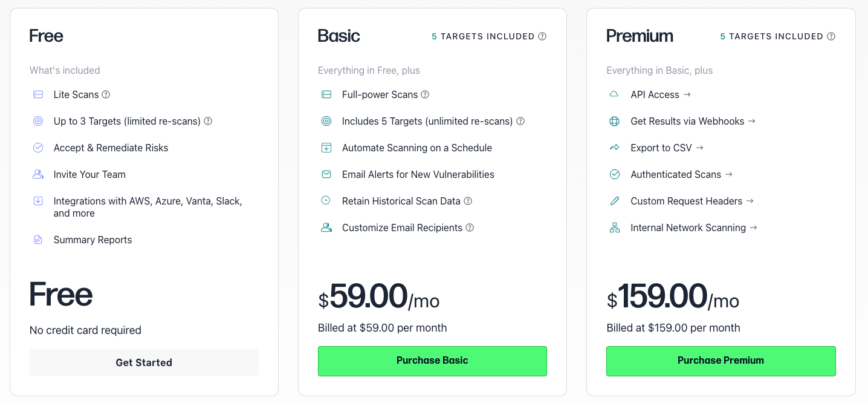Open the Get Results via Webhooks link
This screenshot has height=406, width=868.
pos(693,121)
